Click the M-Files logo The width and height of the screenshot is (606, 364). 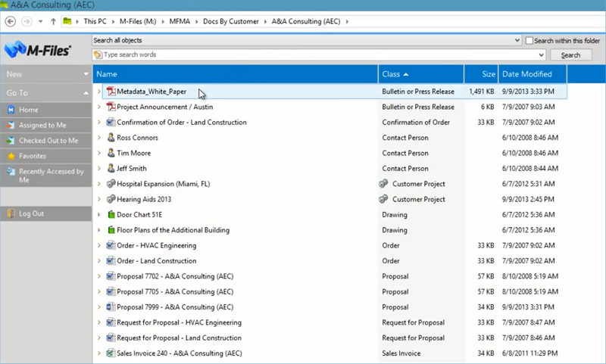tap(38, 49)
